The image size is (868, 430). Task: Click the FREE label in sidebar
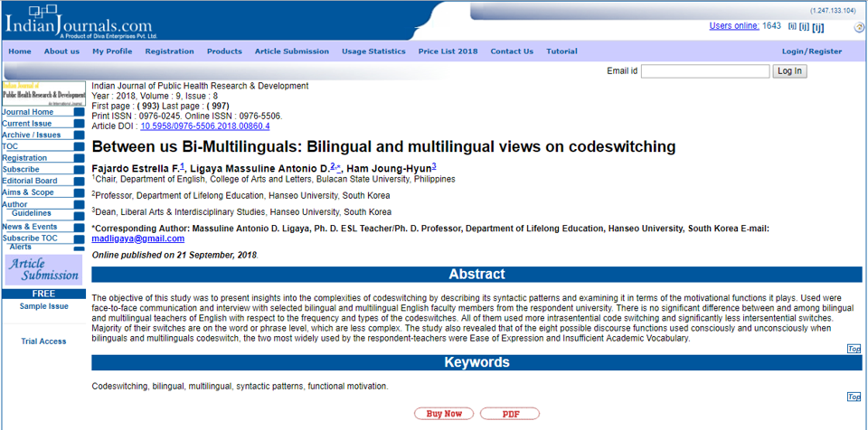click(x=43, y=294)
